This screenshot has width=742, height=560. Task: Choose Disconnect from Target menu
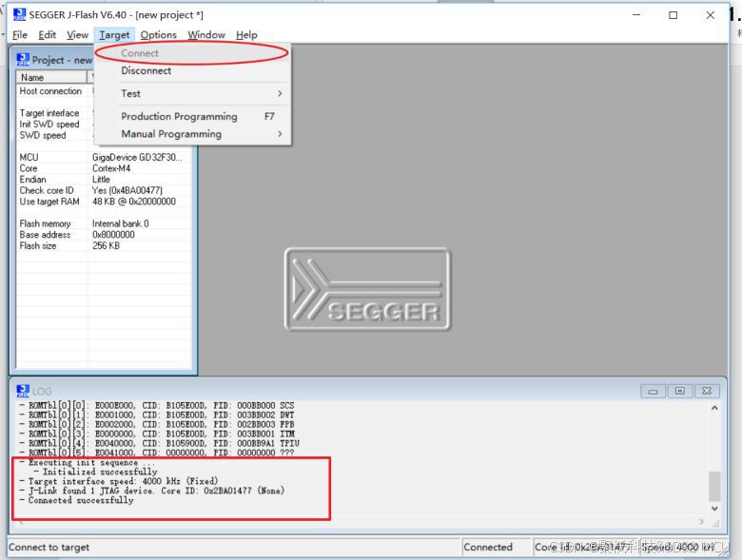point(146,70)
